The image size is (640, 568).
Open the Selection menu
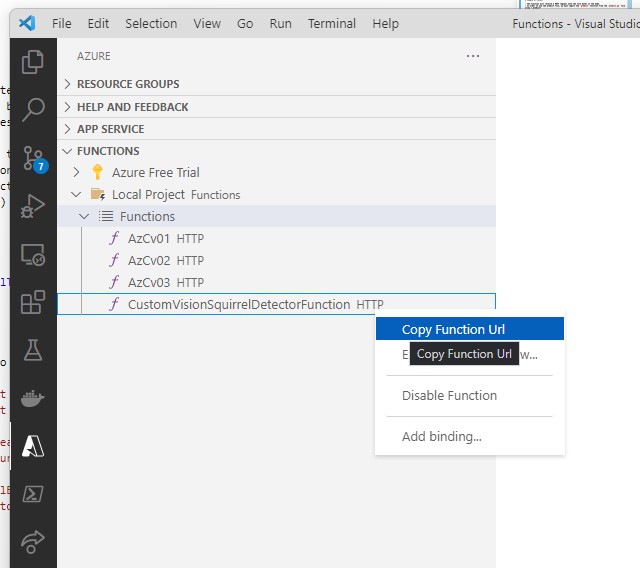pyautogui.click(x=151, y=23)
